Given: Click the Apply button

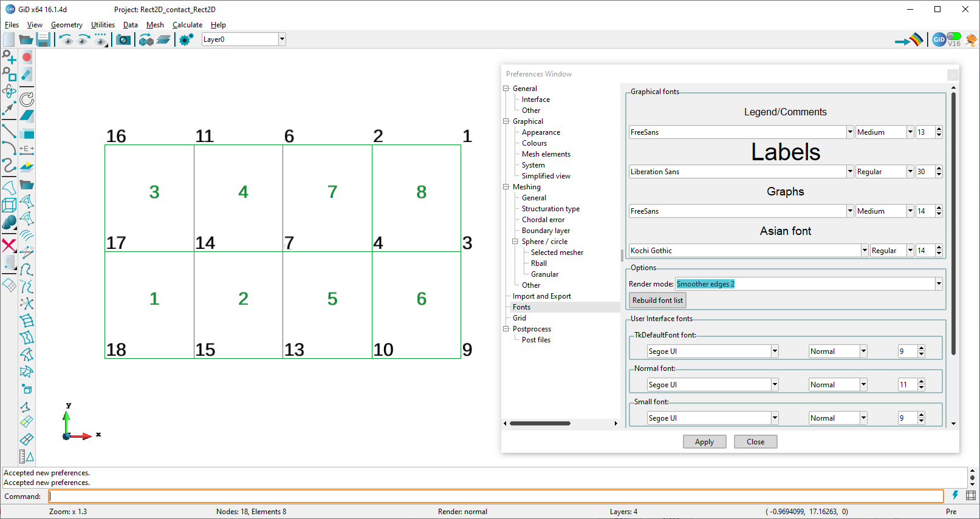Looking at the screenshot, I should (x=704, y=442).
